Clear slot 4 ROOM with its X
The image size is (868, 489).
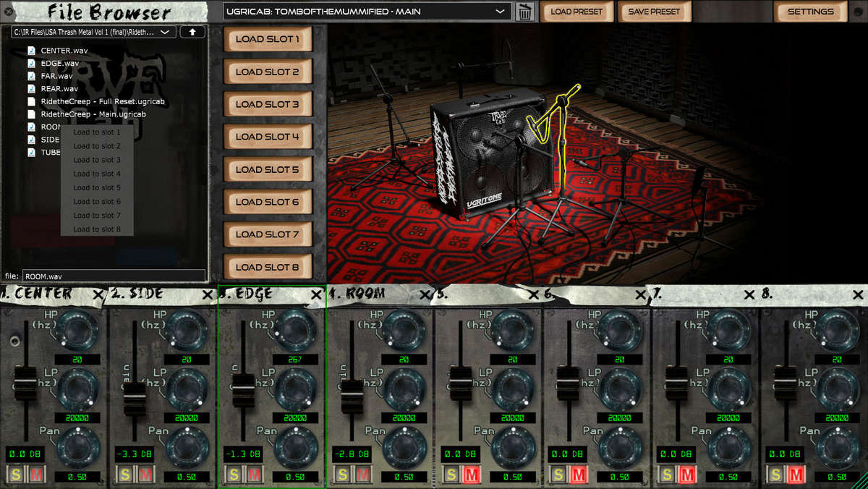(424, 294)
